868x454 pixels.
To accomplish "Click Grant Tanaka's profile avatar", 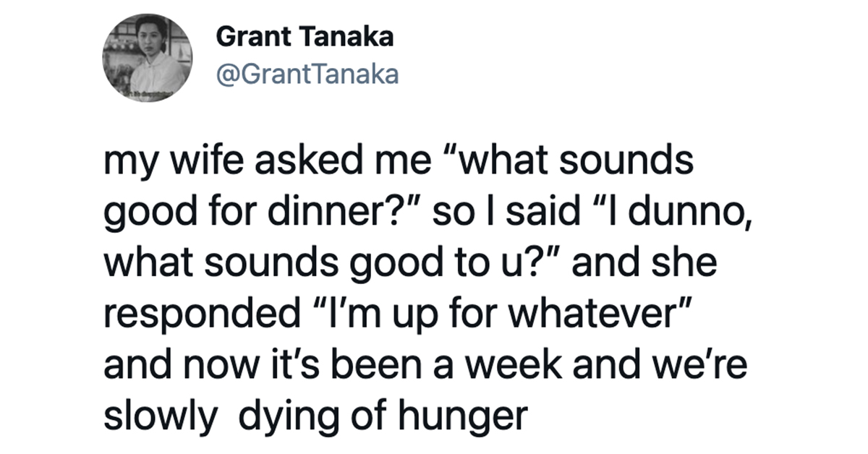I will click(x=148, y=57).
